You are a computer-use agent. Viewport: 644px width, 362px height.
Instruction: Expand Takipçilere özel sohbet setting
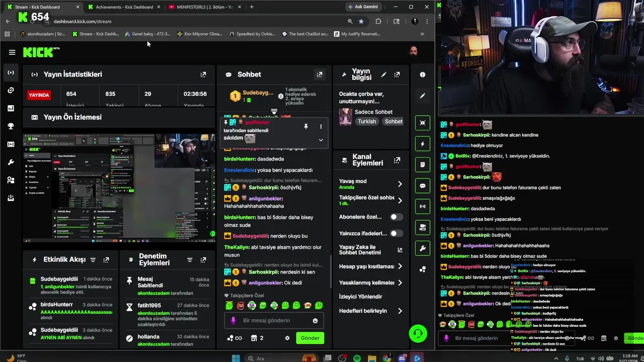pyautogui.click(x=371, y=200)
